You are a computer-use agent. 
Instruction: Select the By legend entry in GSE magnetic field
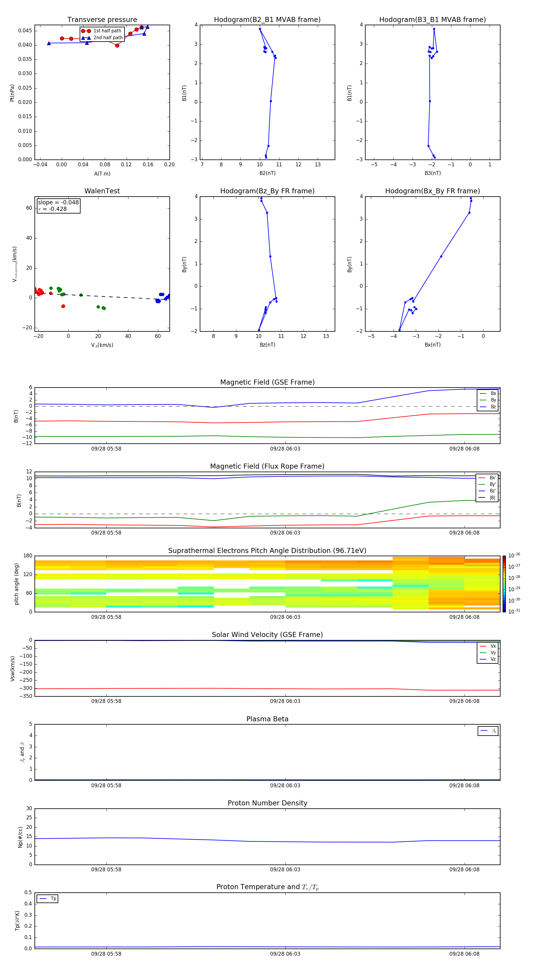click(488, 400)
